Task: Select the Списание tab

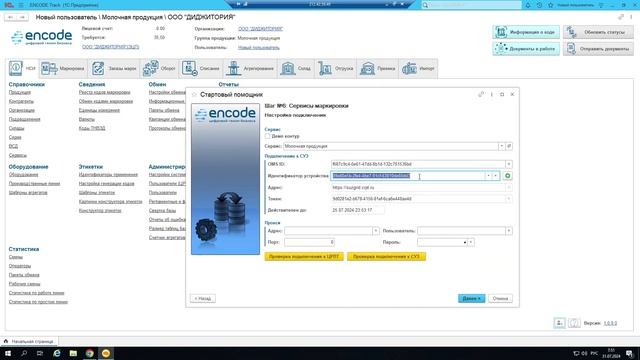Action: (x=200, y=69)
